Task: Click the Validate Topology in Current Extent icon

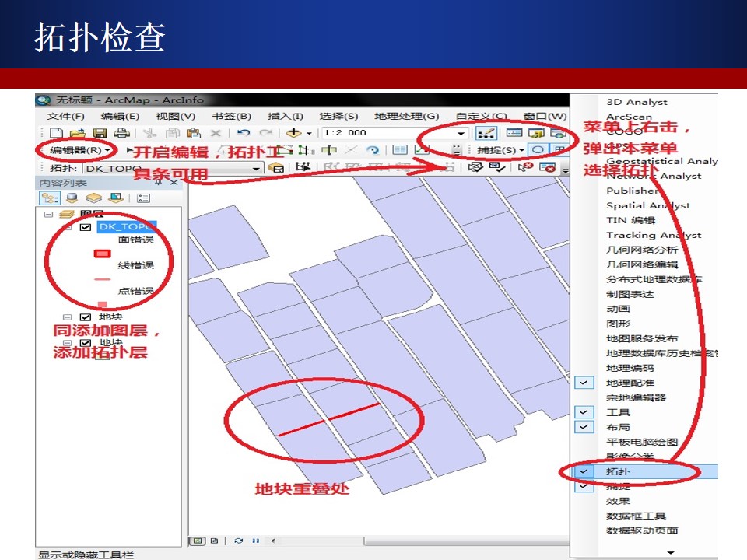Action: (497, 167)
